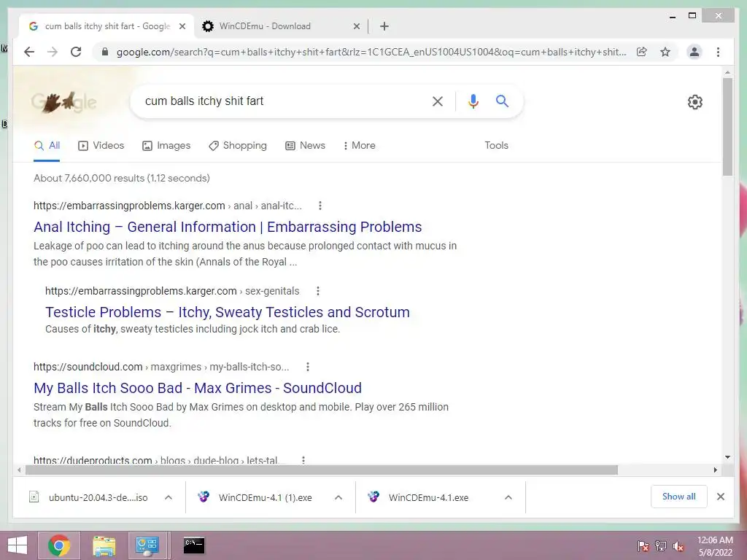Close the Google search tab

tap(182, 26)
